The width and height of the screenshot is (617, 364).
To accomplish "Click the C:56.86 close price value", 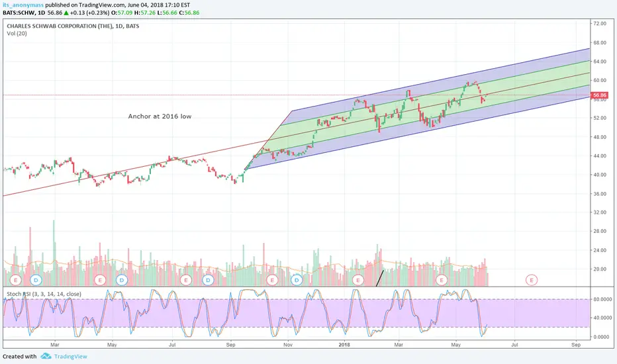I will pyautogui.click(x=189, y=13).
